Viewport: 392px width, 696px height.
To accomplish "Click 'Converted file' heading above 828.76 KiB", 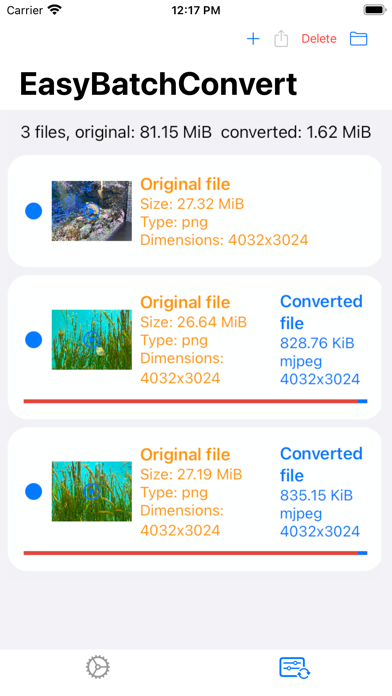I will (321, 312).
